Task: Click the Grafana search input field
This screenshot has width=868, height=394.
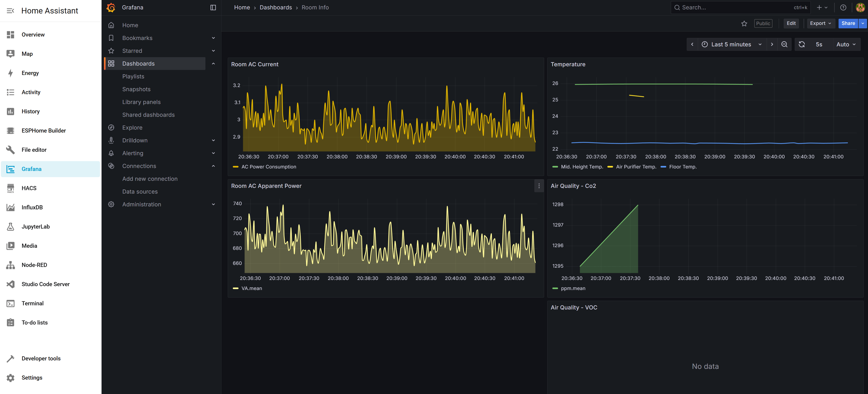Action: pyautogui.click(x=734, y=7)
